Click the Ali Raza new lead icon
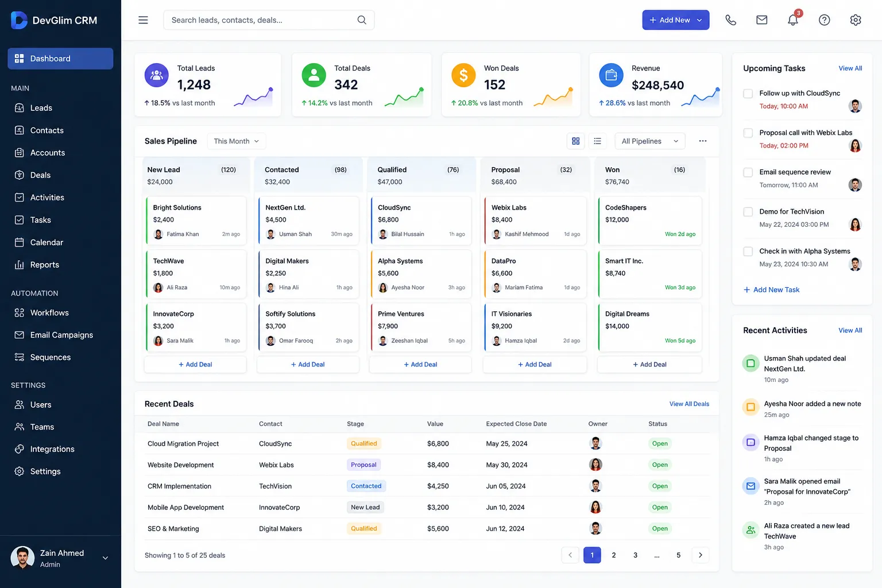882x588 pixels. [751, 530]
